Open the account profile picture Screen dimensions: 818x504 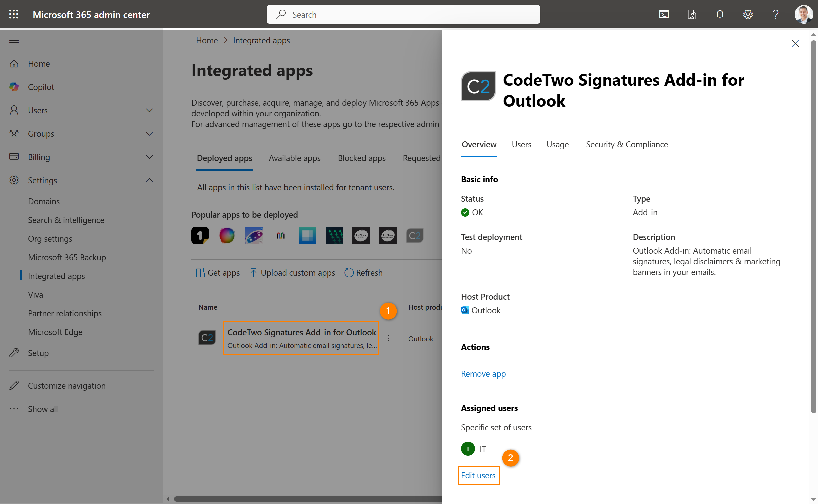point(804,14)
